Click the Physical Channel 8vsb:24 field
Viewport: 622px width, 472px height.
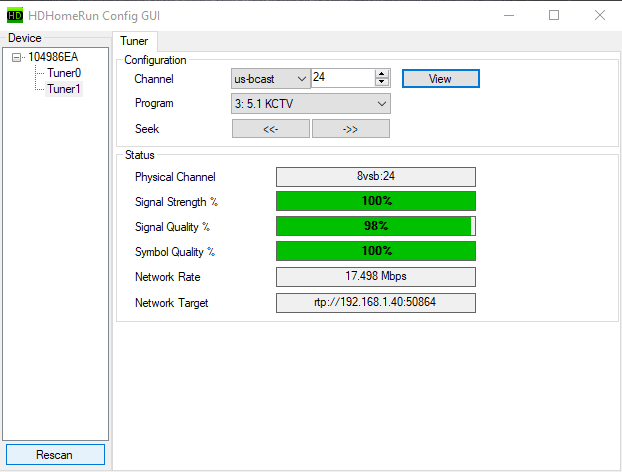(x=375, y=177)
